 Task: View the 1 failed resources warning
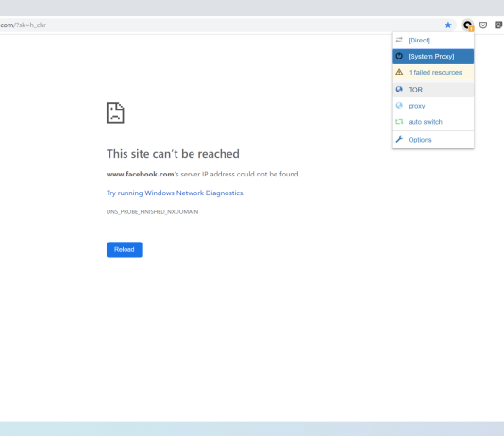[432, 73]
